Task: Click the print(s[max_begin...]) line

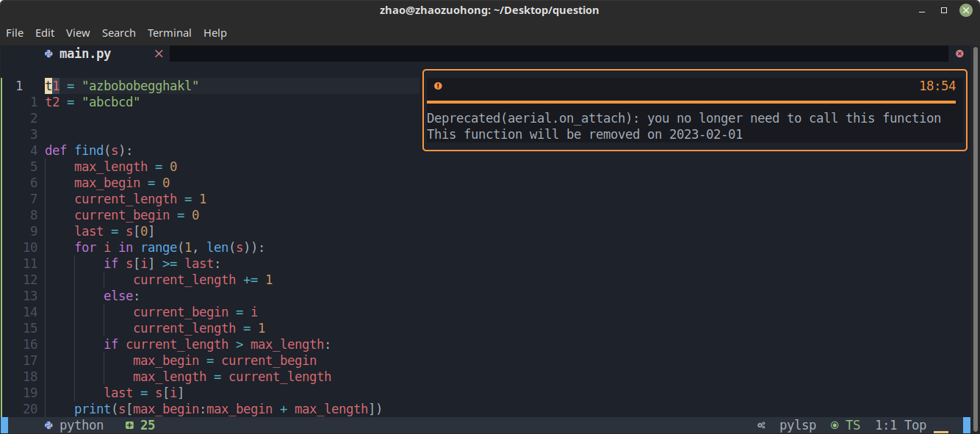Action: (x=228, y=409)
